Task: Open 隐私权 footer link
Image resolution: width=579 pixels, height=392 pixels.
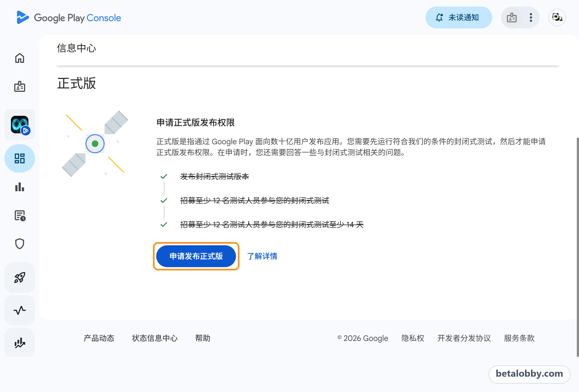Action: [x=413, y=338]
